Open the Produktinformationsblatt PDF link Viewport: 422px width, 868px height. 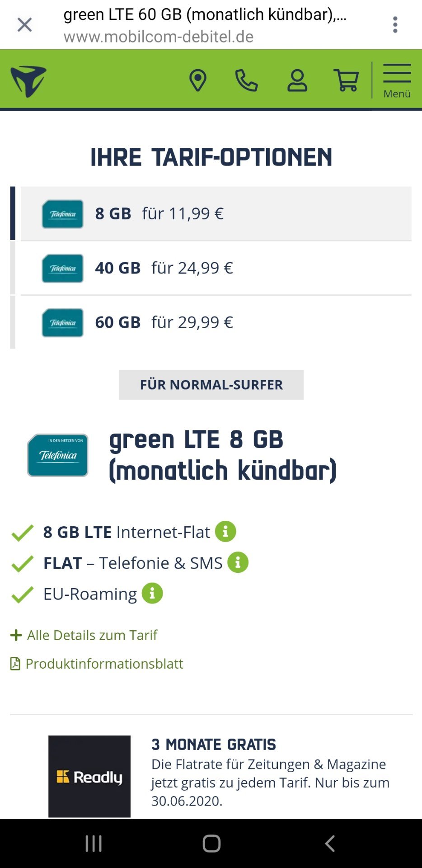(97, 664)
